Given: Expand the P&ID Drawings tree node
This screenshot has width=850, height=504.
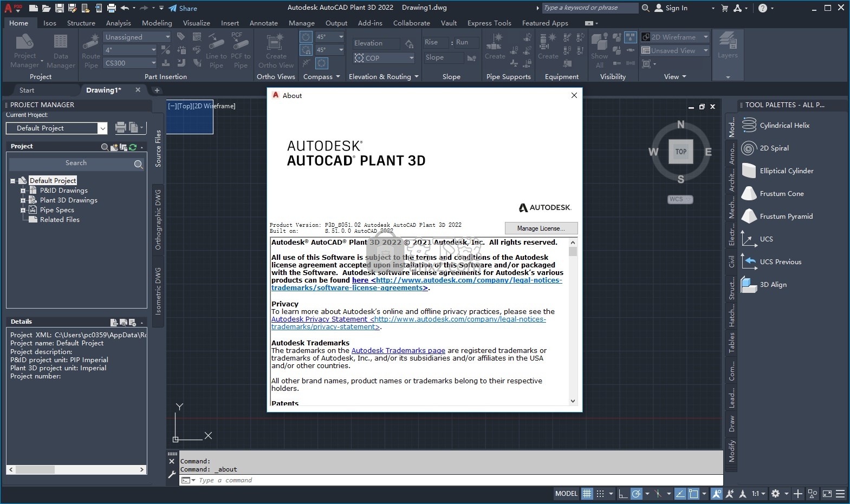Looking at the screenshot, I should 23,191.
